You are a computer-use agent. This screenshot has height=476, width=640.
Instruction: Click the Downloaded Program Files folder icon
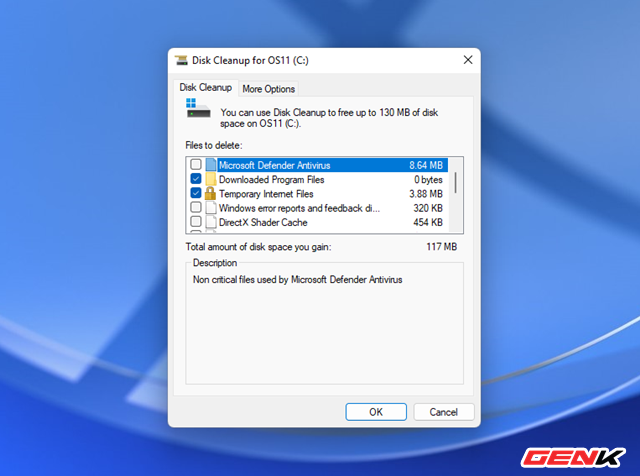click(x=211, y=179)
